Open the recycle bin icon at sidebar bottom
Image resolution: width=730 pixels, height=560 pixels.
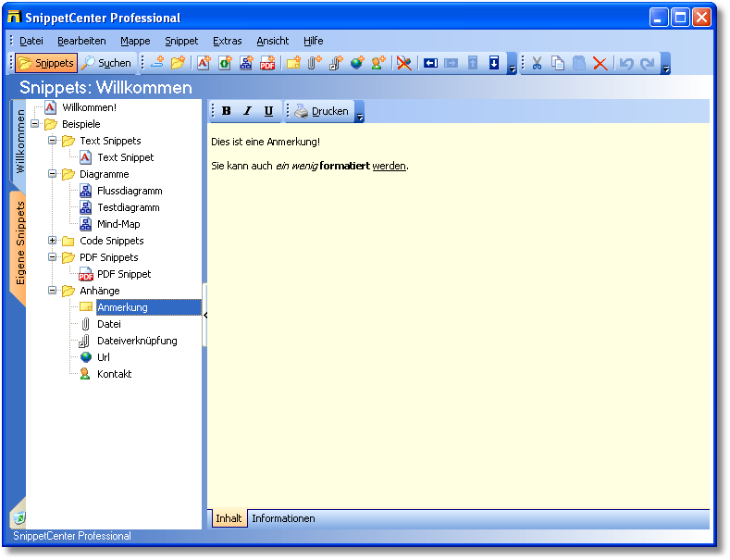pos(19,517)
